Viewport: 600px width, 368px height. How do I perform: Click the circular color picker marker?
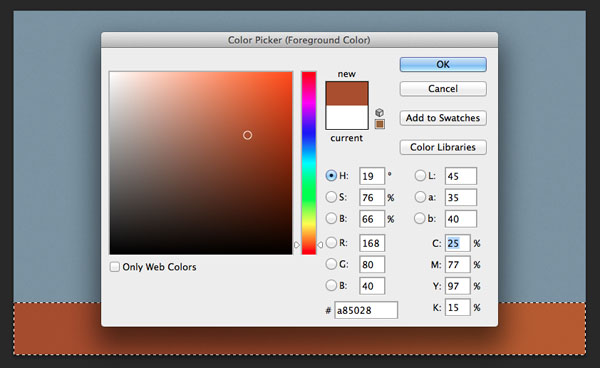click(x=248, y=135)
